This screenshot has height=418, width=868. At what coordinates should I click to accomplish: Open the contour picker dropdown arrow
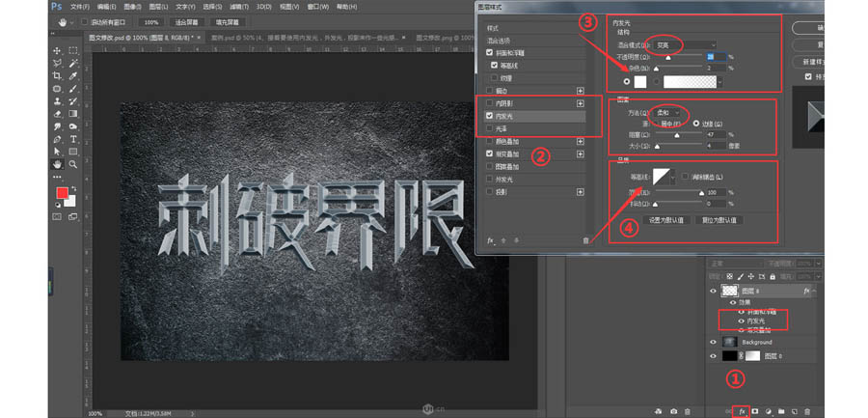[673, 179]
